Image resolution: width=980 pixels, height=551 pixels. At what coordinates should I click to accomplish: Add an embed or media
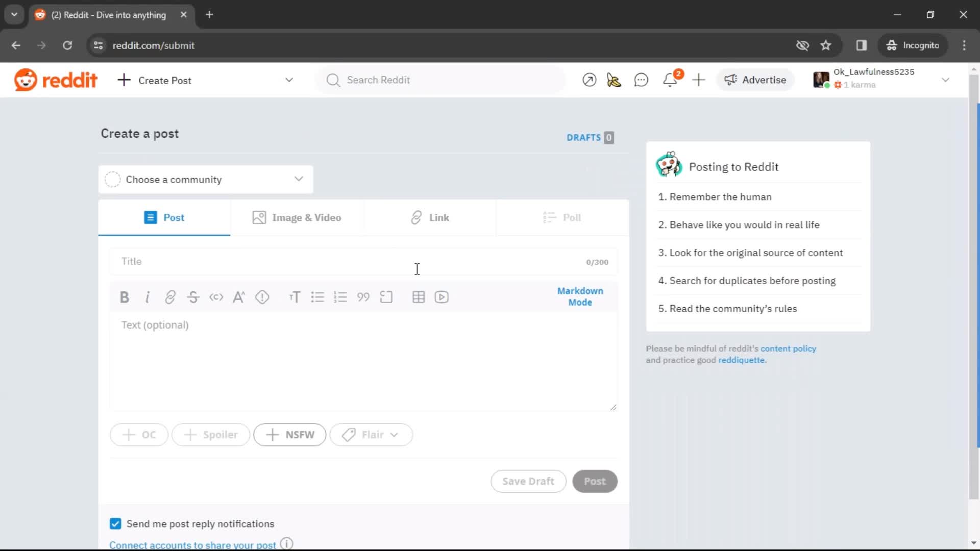(442, 297)
